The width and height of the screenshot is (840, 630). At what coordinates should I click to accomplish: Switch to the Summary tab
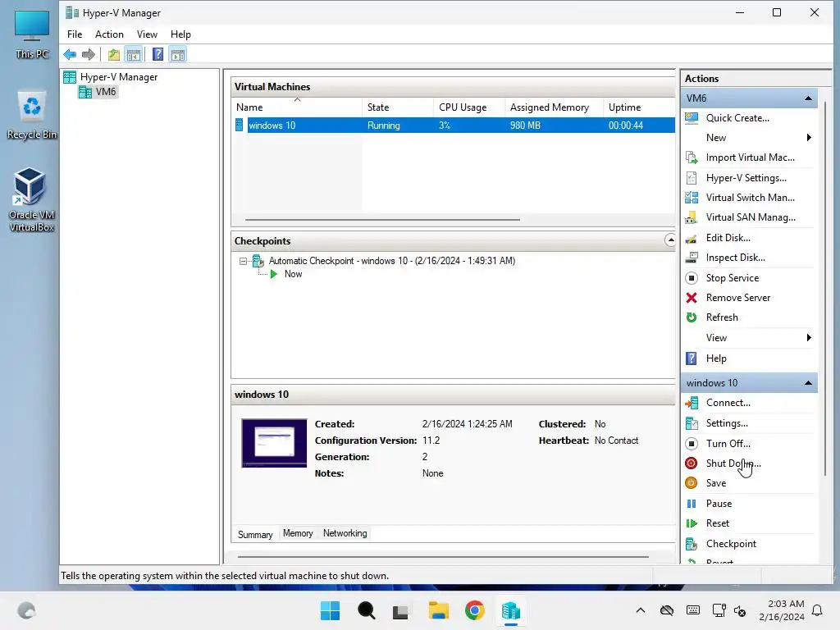click(x=255, y=534)
